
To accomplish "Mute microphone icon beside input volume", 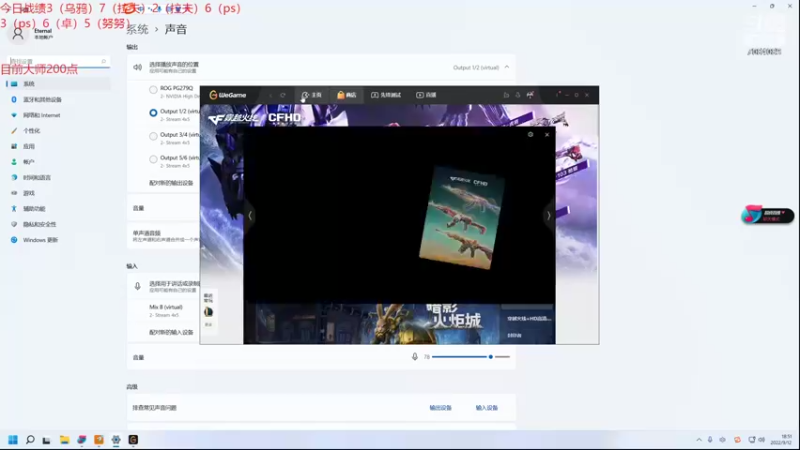I will pos(415,357).
